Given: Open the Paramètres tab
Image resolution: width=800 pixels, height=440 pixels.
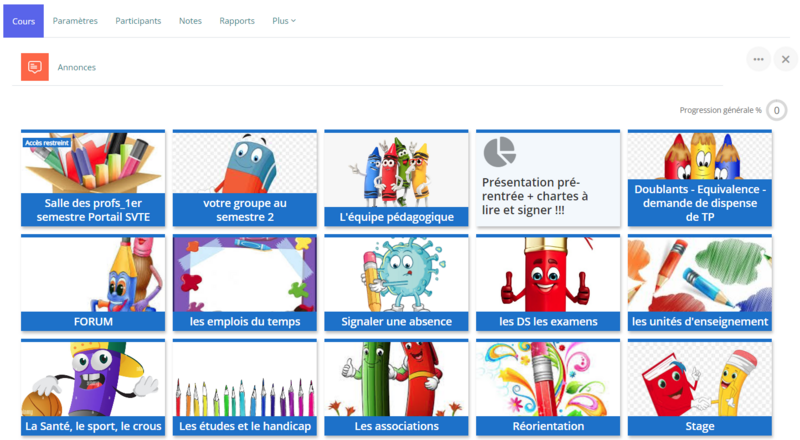Looking at the screenshot, I should (75, 21).
